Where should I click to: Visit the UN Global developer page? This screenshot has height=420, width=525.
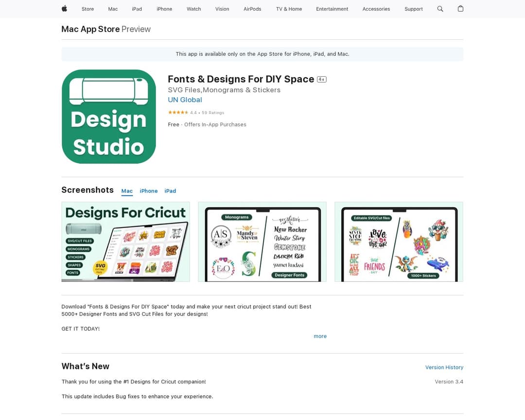click(185, 100)
